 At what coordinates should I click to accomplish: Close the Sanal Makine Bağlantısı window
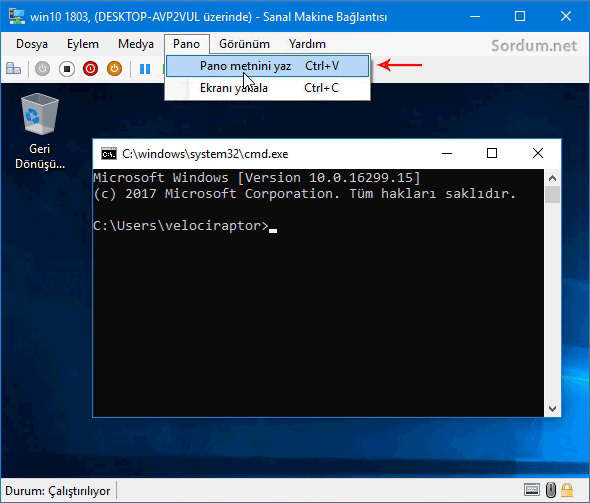[x=566, y=17]
